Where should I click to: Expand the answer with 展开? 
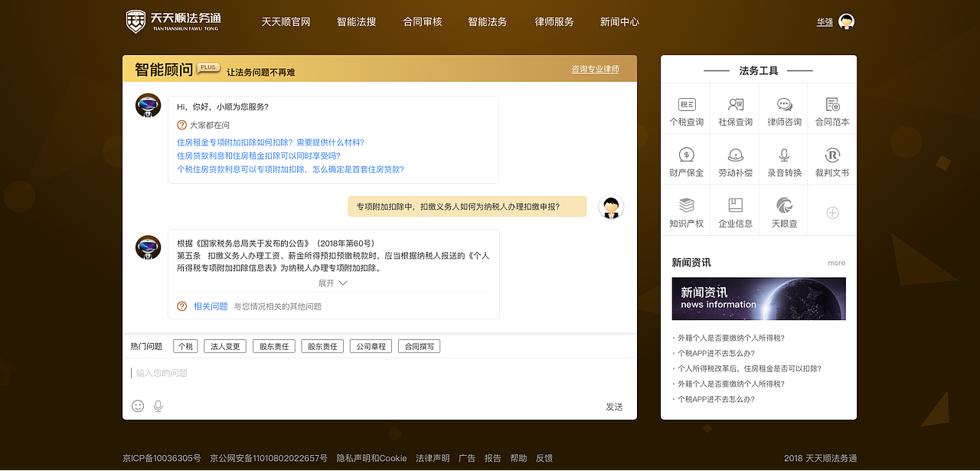click(333, 283)
